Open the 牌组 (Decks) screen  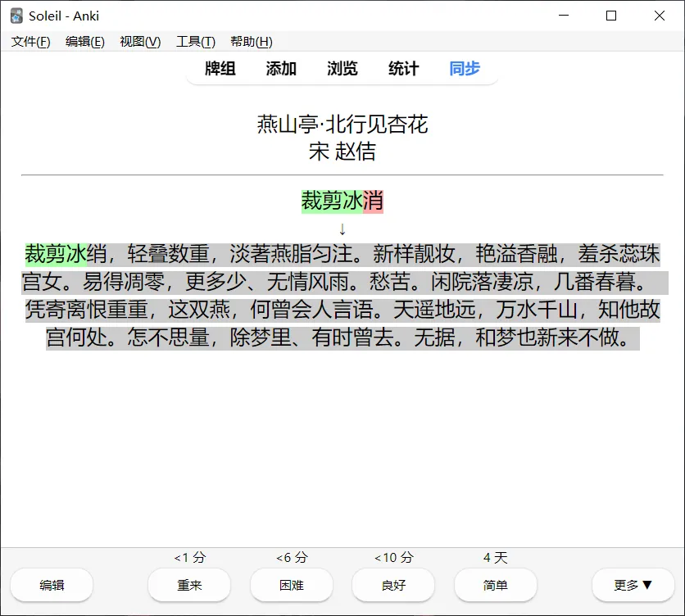(219, 70)
